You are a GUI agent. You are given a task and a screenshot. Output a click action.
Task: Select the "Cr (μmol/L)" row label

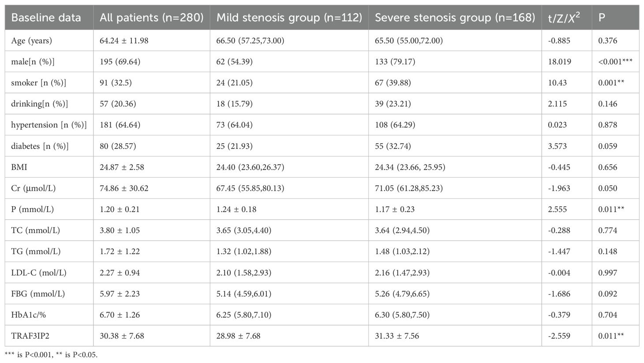click(33, 189)
